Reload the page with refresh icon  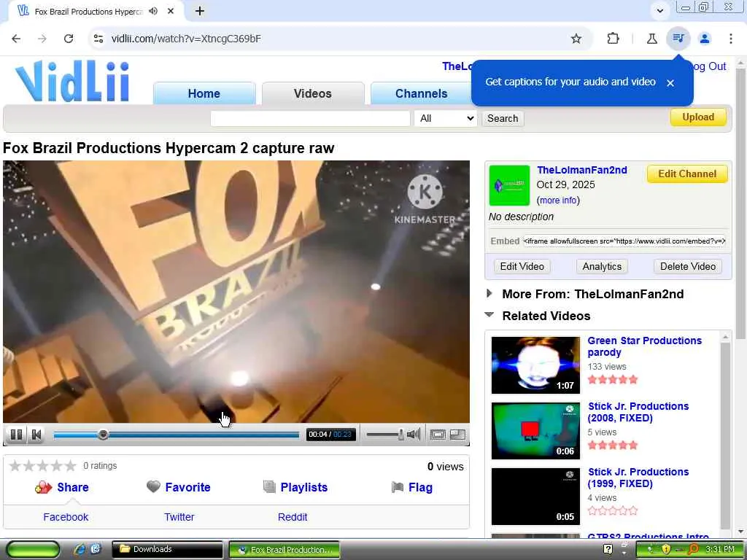pyautogui.click(x=69, y=39)
